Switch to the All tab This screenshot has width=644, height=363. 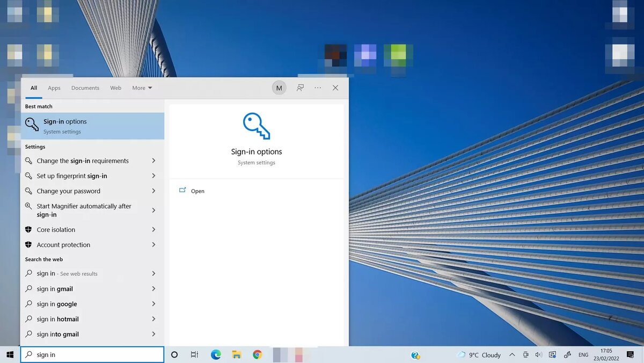34,88
